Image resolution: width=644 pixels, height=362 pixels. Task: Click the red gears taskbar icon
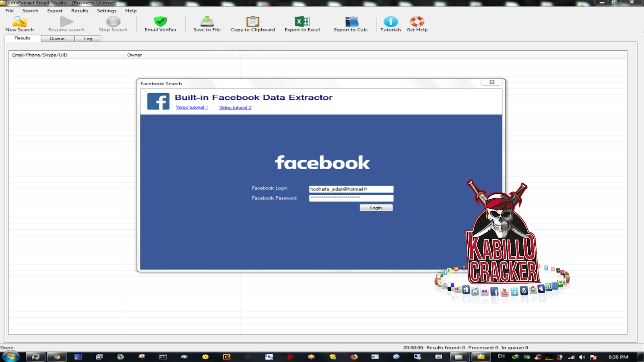pos(290,357)
